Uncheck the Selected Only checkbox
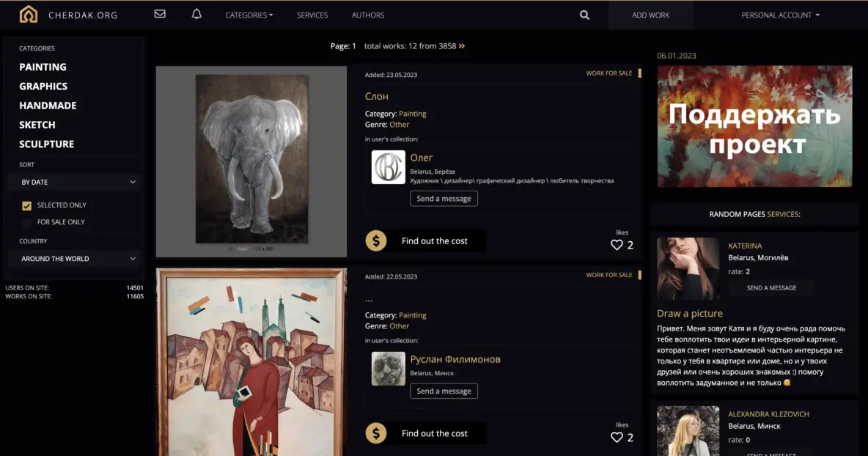Screen dimensions: 868x456 (27, 206)
